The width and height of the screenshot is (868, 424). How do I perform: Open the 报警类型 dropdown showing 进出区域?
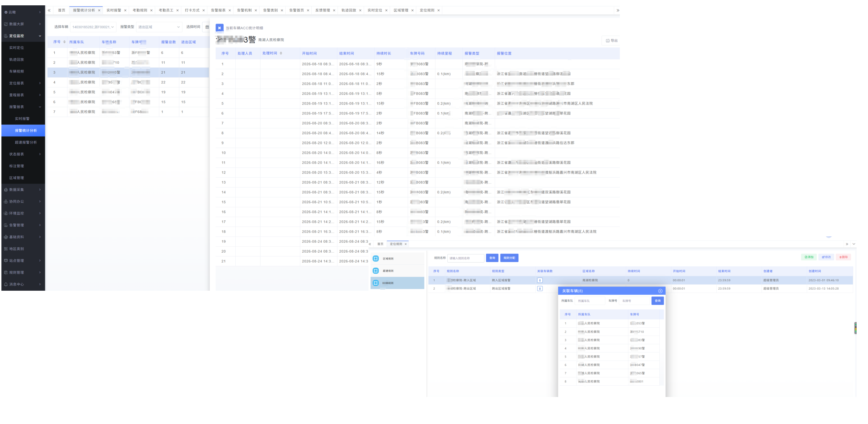point(159,27)
